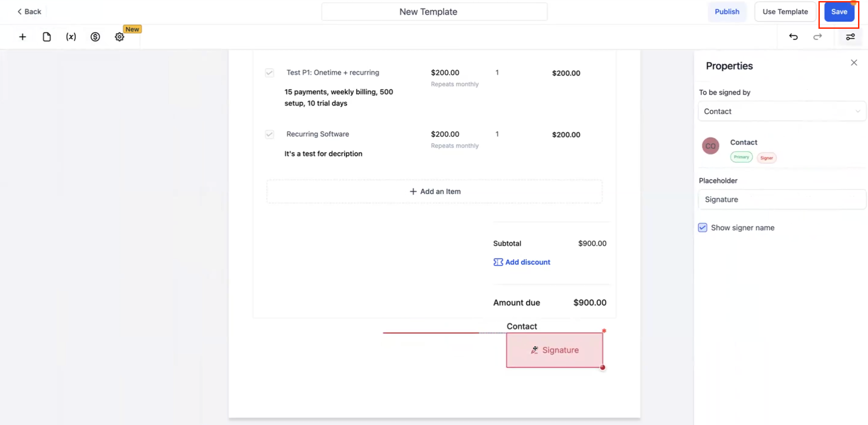Toggle checkbox for Test P1 item

coord(269,73)
